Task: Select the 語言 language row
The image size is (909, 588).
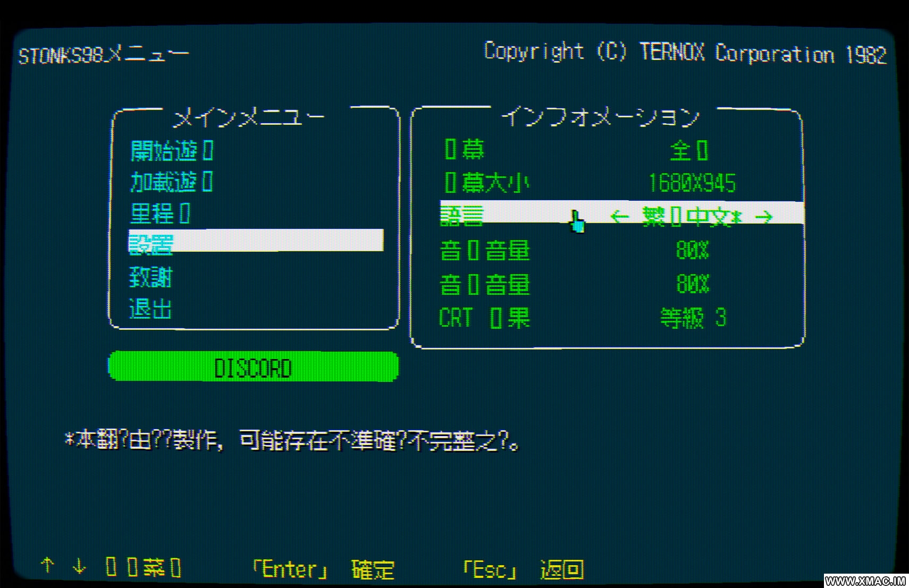Action: [462, 215]
